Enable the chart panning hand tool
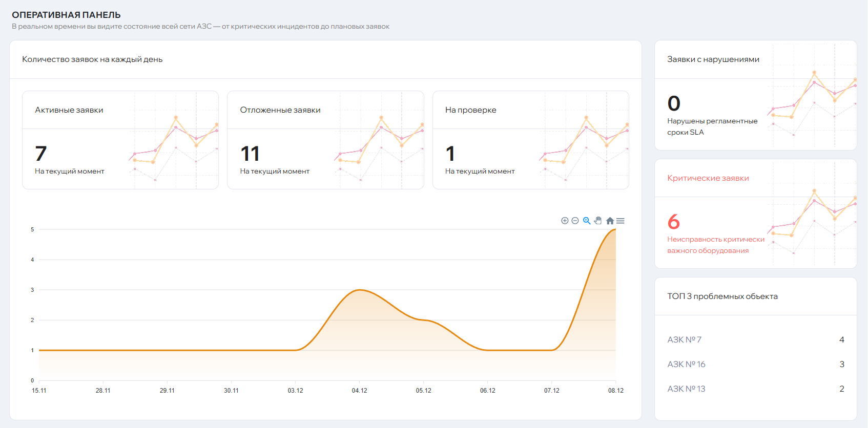 coord(598,221)
